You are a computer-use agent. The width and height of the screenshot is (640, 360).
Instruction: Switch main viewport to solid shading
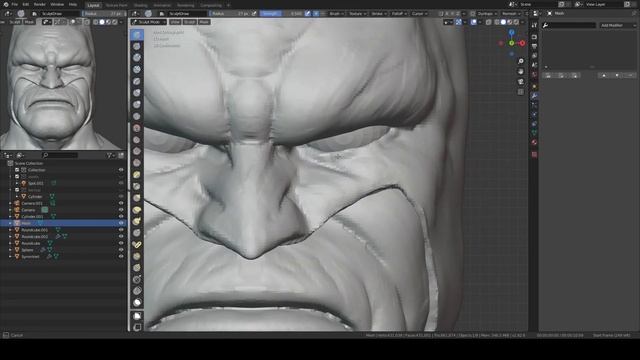point(503,22)
